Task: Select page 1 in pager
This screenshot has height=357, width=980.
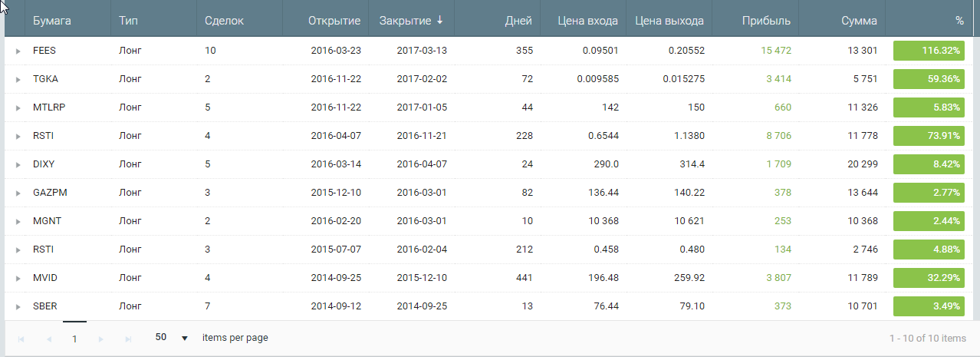Action: tap(74, 339)
